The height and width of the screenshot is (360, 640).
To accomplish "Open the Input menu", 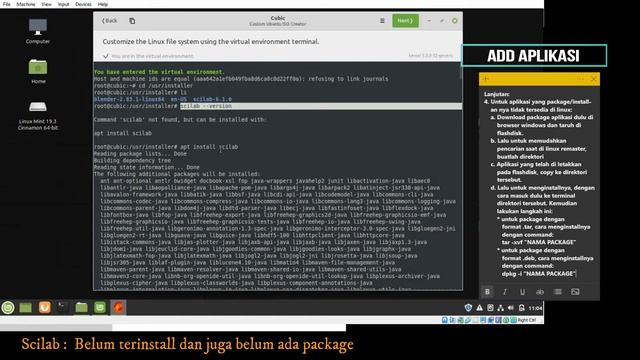I will point(63,4).
